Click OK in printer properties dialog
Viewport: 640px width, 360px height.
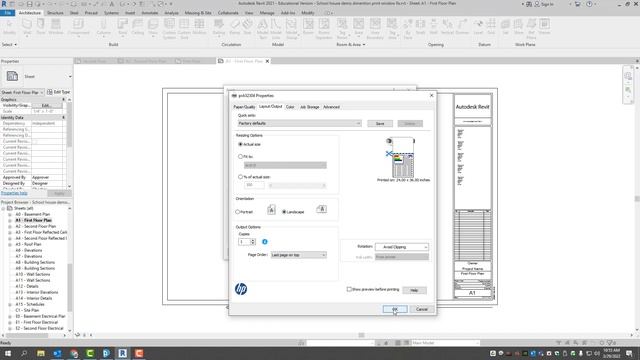pyautogui.click(x=395, y=309)
